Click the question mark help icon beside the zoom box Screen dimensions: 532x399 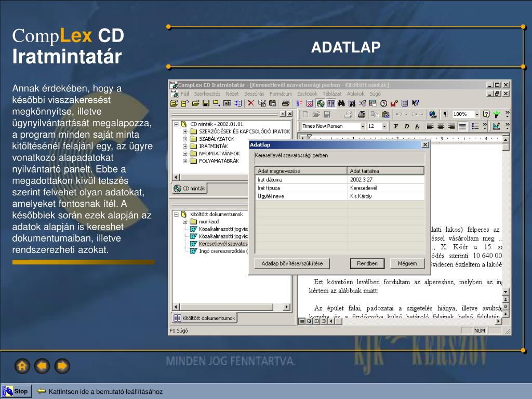pos(486,114)
